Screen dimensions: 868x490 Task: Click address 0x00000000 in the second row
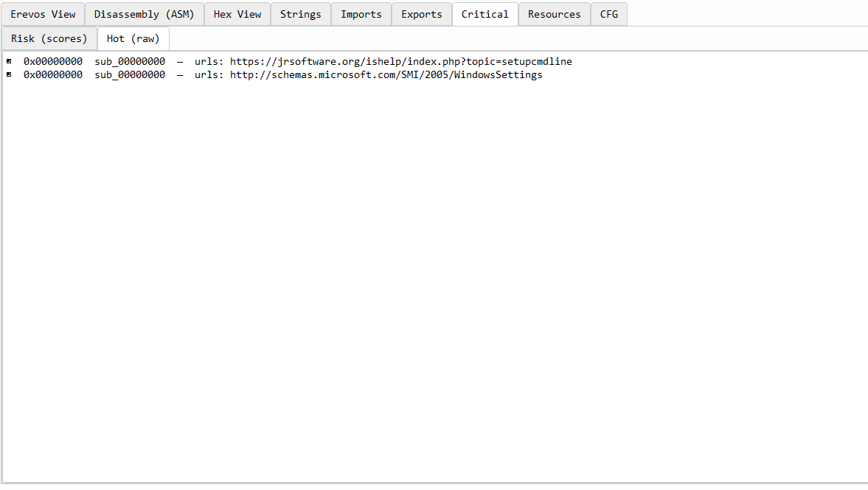pos(53,75)
